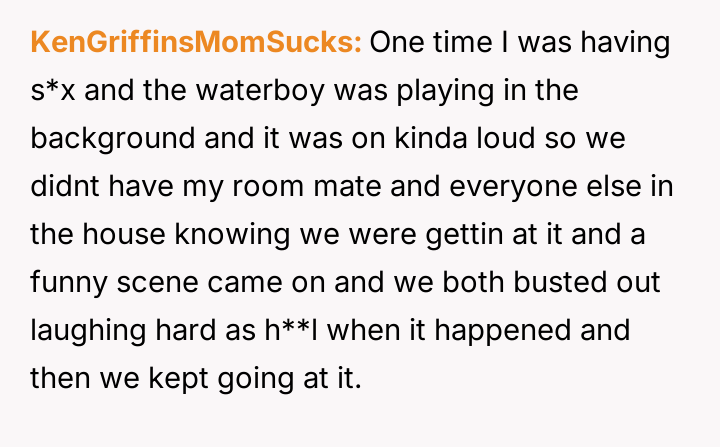
Task: Click the word "playing" in the comment
Action: [391, 91]
